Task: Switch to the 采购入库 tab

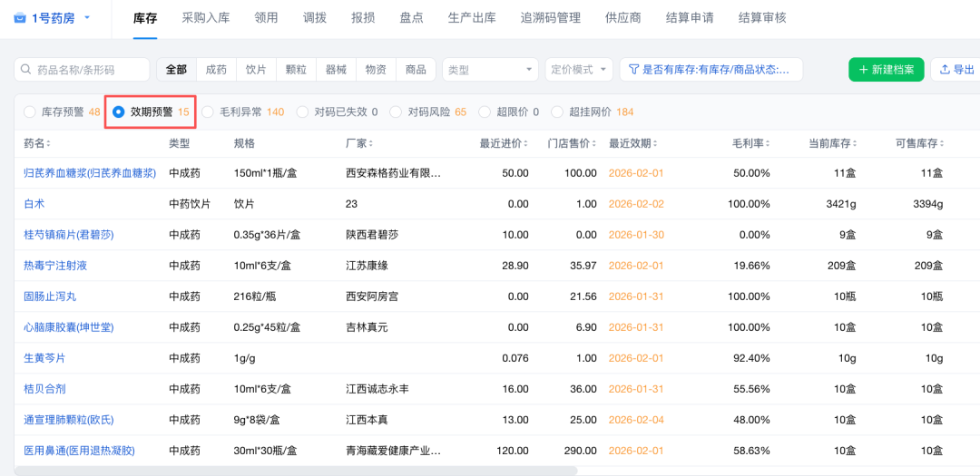Action: pyautogui.click(x=206, y=18)
